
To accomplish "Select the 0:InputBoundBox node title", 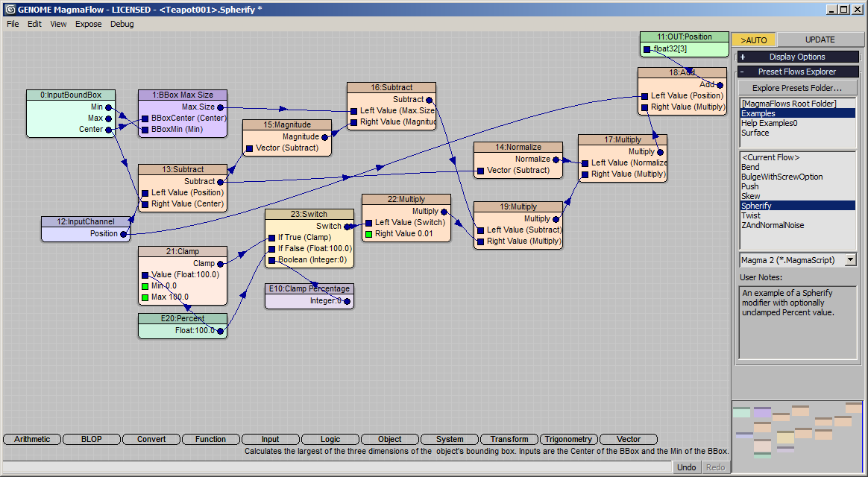I will 71,95.
